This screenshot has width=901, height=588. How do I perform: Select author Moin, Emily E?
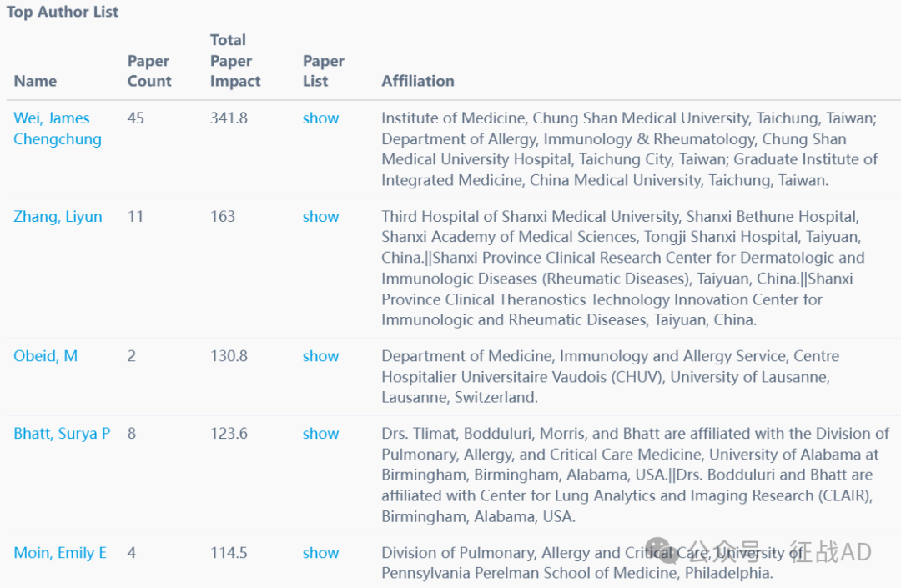(x=60, y=553)
